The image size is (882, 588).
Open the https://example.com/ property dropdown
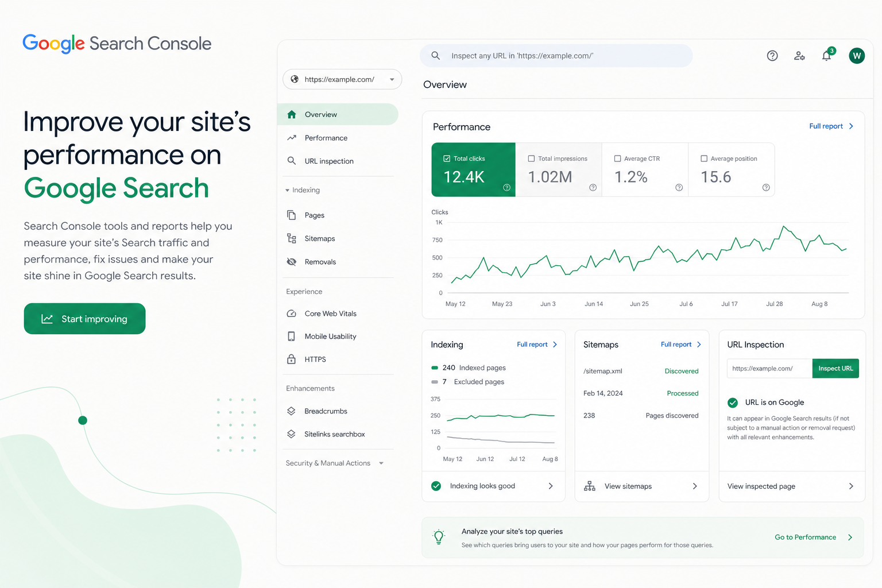point(342,79)
